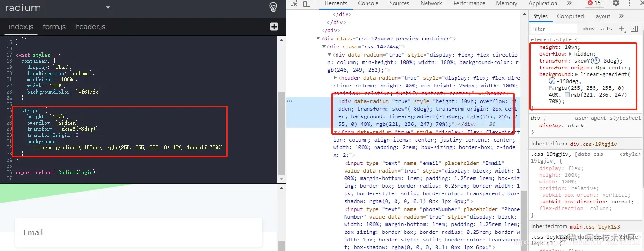This screenshot has height=251, width=644.
Task: Open the Layout sidebar tab
Action: click(602, 16)
